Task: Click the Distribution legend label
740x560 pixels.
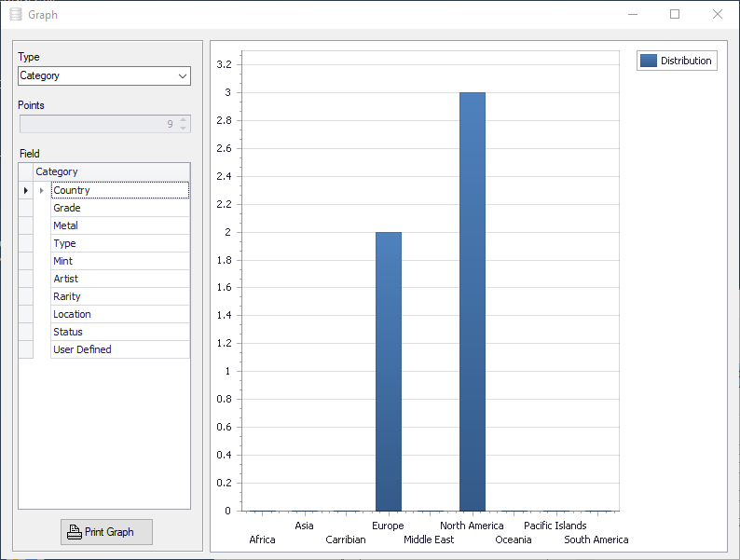Action: coord(686,61)
